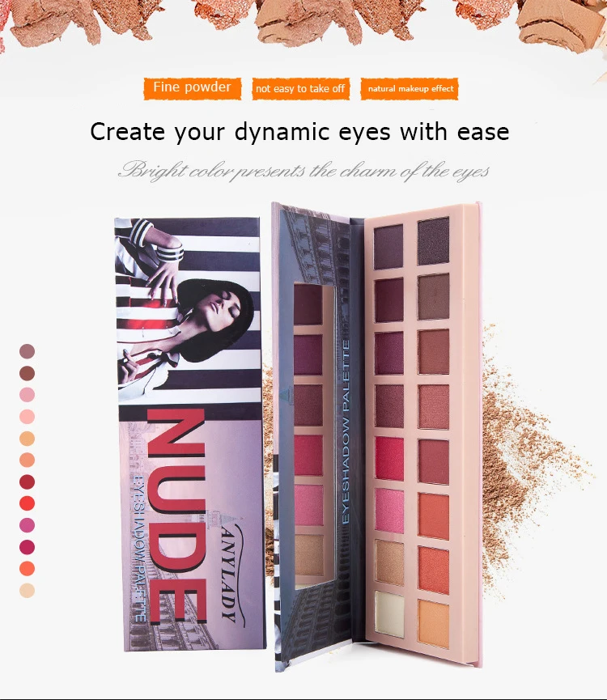Click the 'Fine powder' orange label

[x=193, y=88]
